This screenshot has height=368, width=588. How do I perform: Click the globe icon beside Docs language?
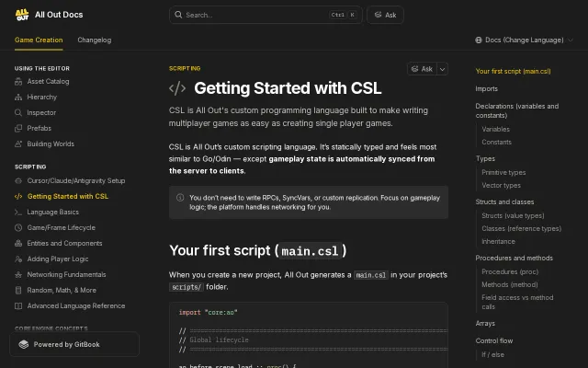click(x=479, y=40)
